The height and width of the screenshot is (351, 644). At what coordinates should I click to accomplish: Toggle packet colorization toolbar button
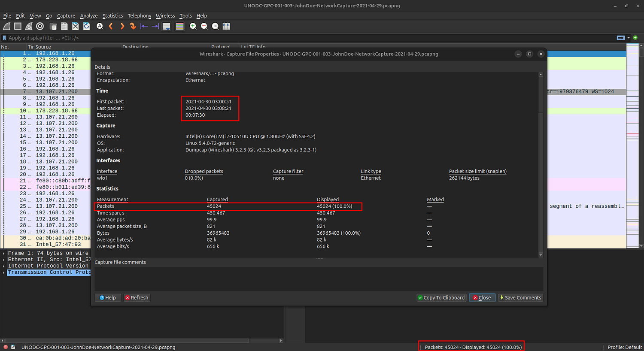[179, 26]
